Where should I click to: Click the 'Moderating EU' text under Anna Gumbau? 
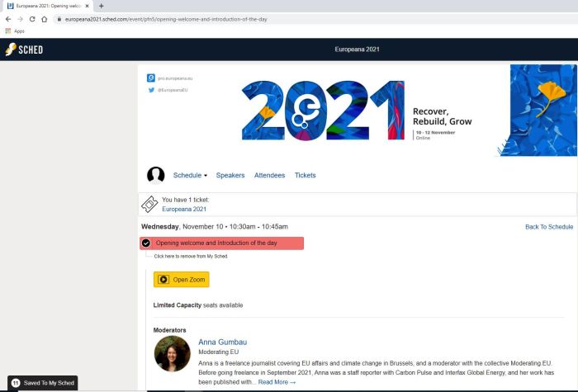coord(218,352)
